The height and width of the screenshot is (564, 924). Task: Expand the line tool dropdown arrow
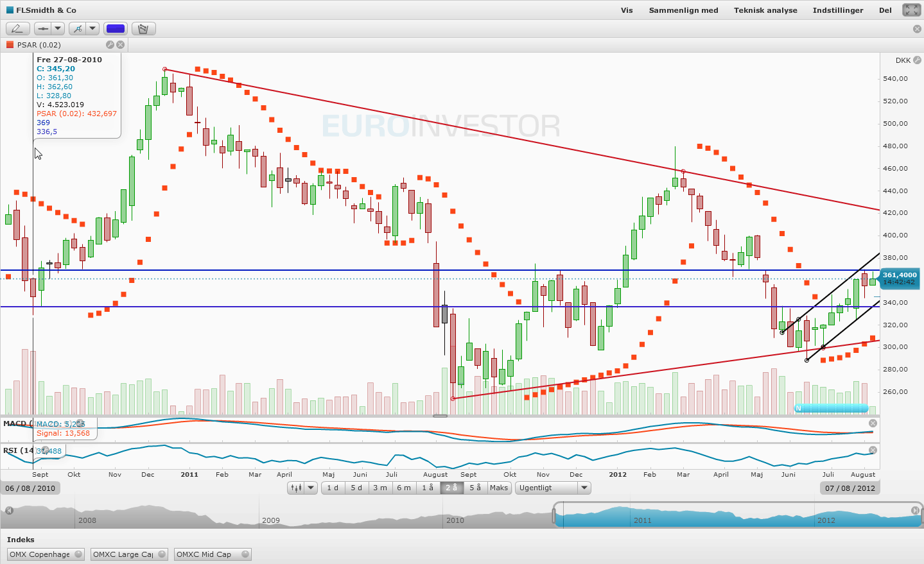click(x=58, y=28)
